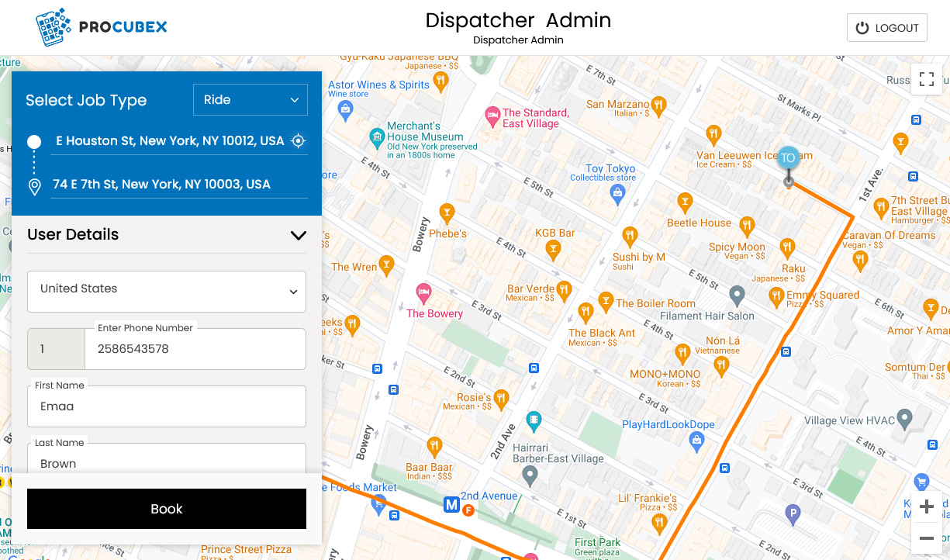Click the Beetle House bar marker

coord(684,203)
